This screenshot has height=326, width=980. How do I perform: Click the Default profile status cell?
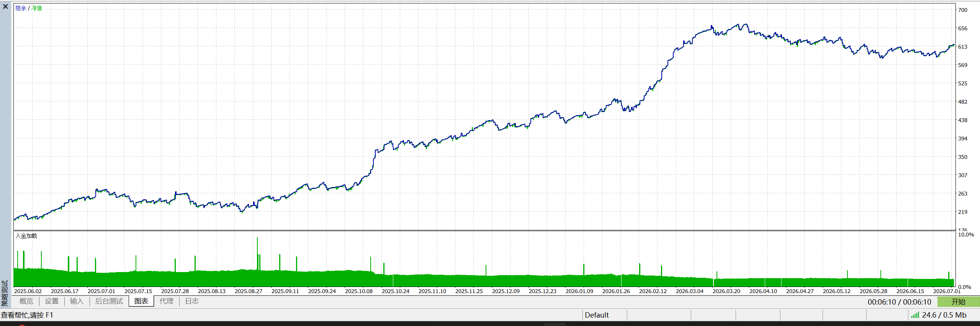(597, 315)
